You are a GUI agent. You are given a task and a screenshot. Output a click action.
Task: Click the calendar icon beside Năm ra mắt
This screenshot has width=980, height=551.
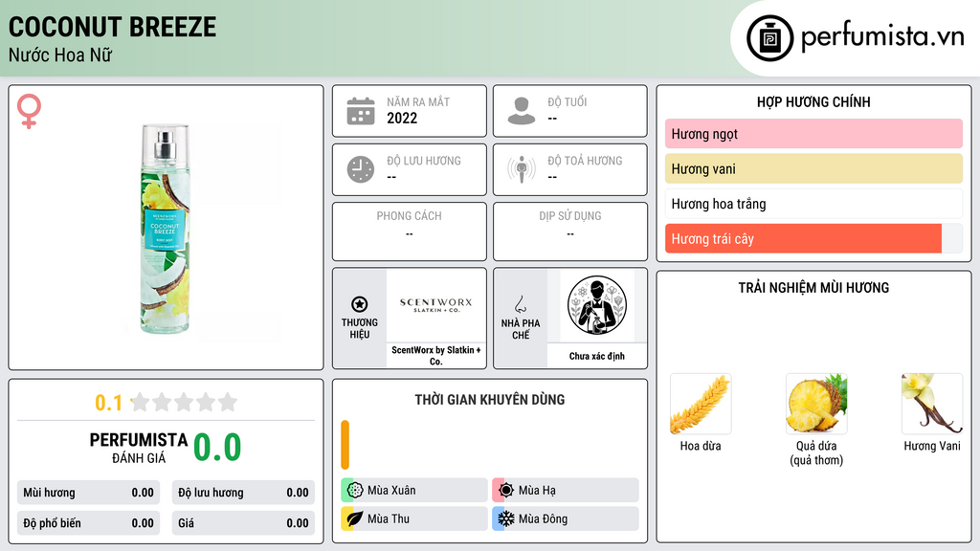(x=361, y=111)
